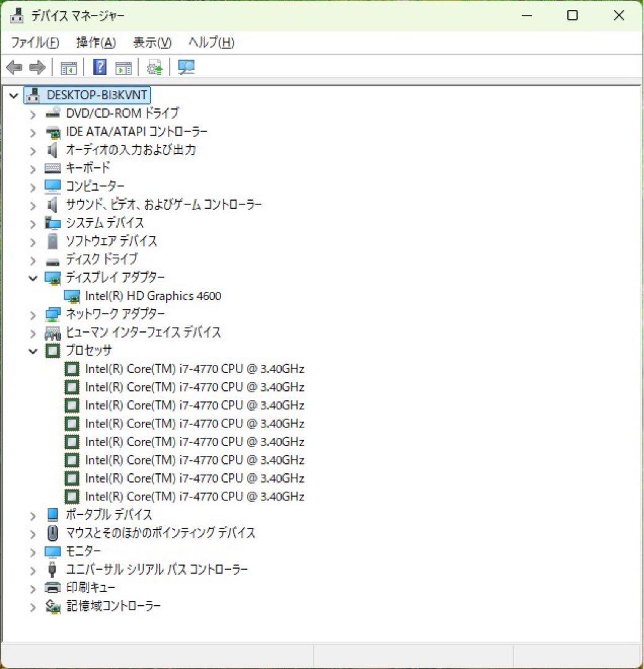Click the Show/Hide Console Tree toolbar icon
Screen dimensions: 644x669
(x=69, y=67)
